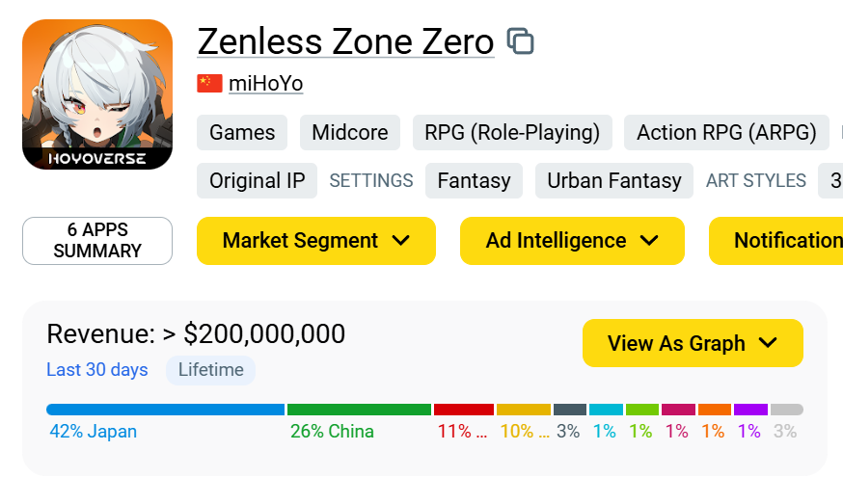Click the Urban Fantasy setting tag
This screenshot has height=504, width=843.
pyautogui.click(x=614, y=180)
